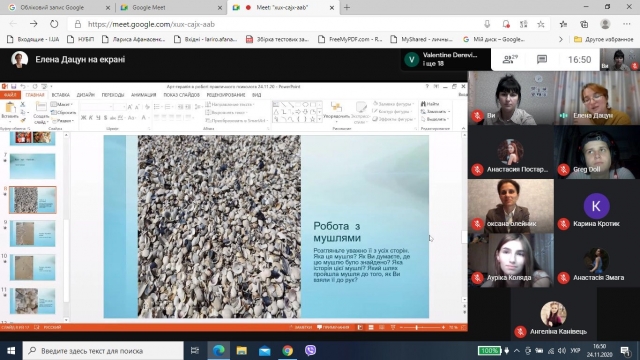Screen dimensions: 640x360
Task: Open the Layout (Макет) dropdown
Action: (x=61, y=104)
